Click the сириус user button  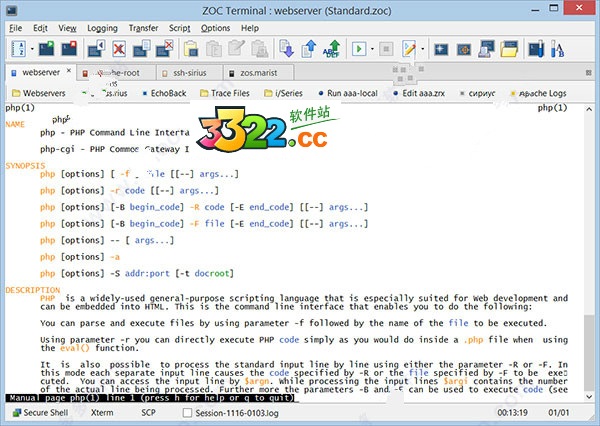[478, 93]
